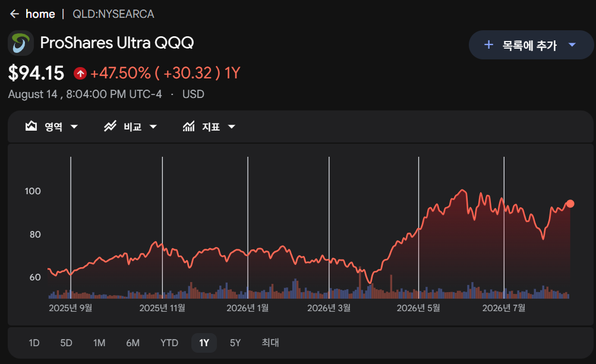Click the 2026년 3월 axis label
The height and width of the screenshot is (364, 596).
[x=329, y=308]
